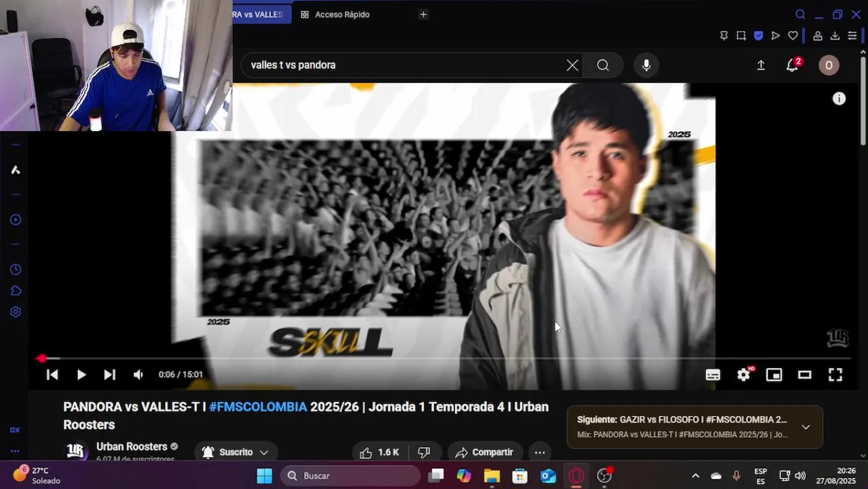
Task: Jump to the previous video
Action: (x=52, y=374)
